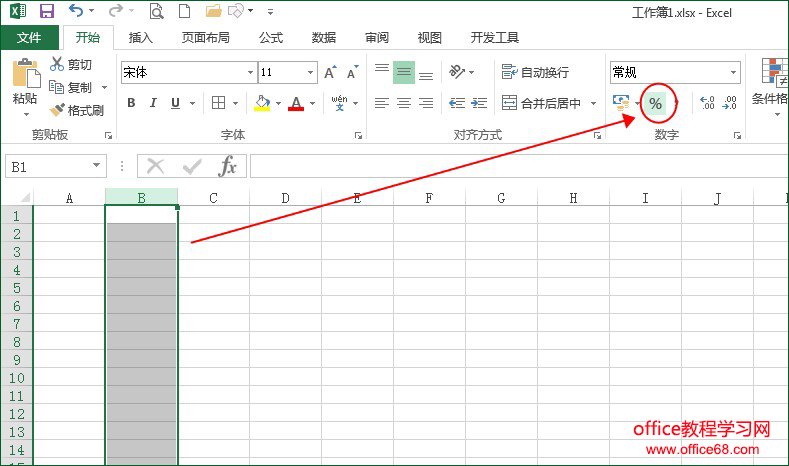Apply red font color A

coord(296,103)
